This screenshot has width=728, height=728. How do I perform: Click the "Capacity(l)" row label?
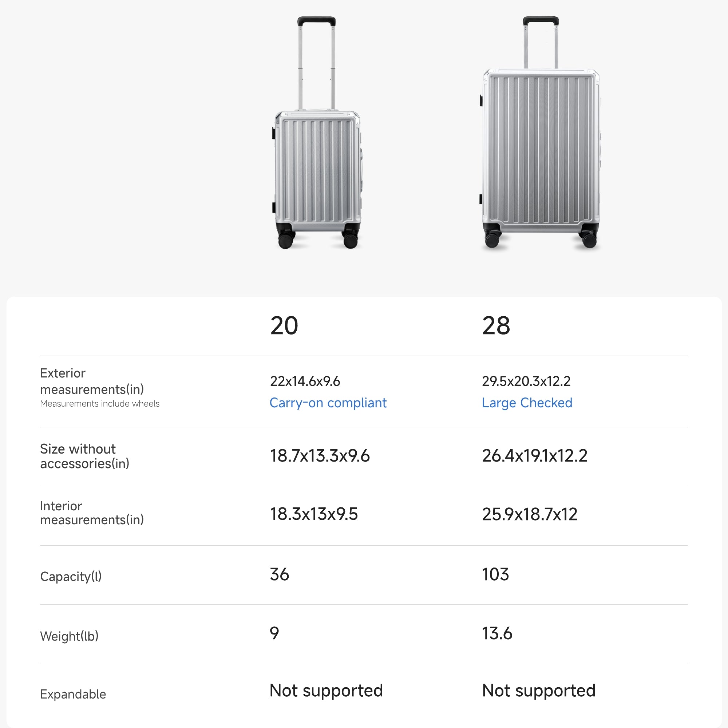point(71,577)
